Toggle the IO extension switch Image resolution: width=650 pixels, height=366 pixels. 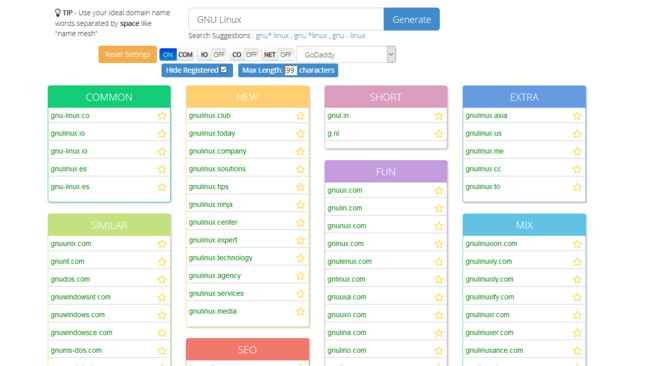point(212,55)
